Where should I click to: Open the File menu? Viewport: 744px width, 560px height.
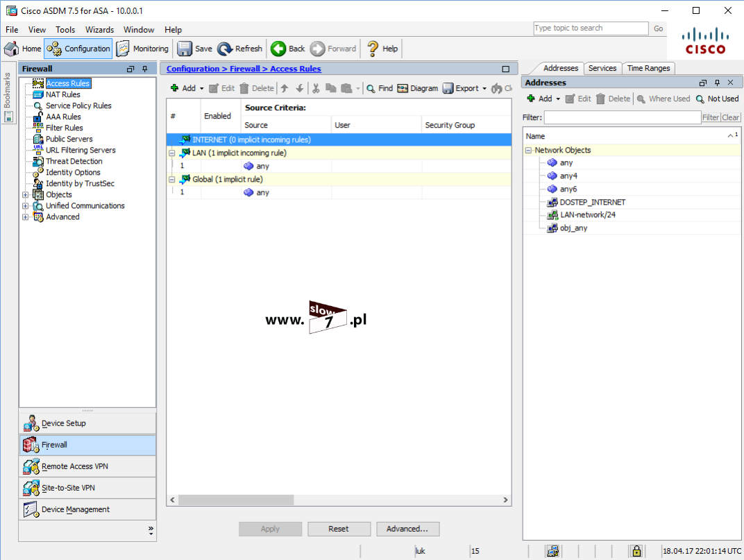[12, 29]
